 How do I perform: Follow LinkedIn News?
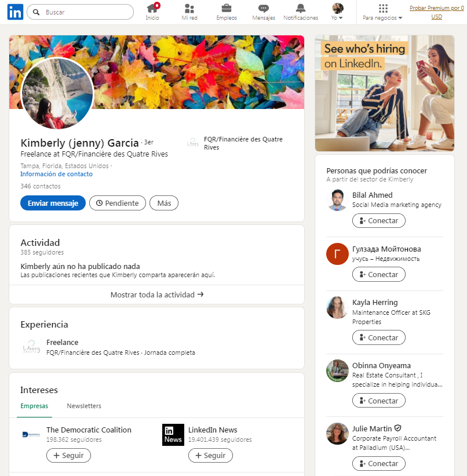210,455
